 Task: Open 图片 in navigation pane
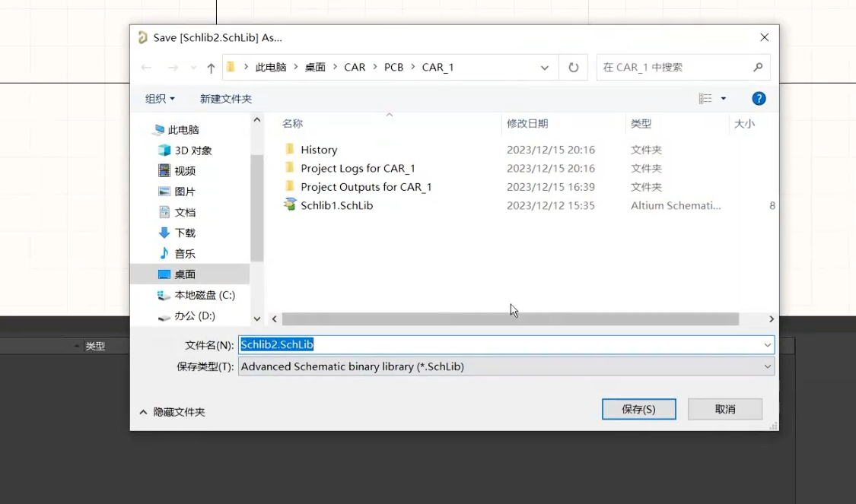click(x=185, y=192)
